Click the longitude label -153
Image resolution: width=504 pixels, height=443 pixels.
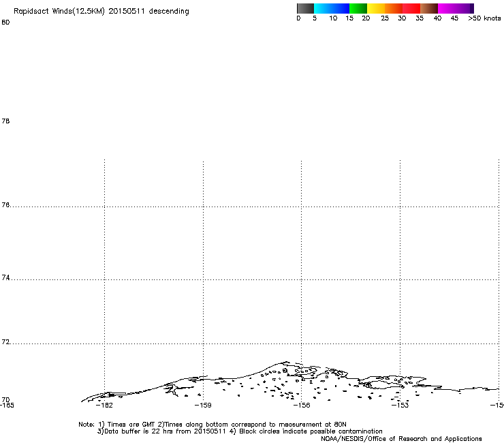pyautogui.click(x=400, y=406)
